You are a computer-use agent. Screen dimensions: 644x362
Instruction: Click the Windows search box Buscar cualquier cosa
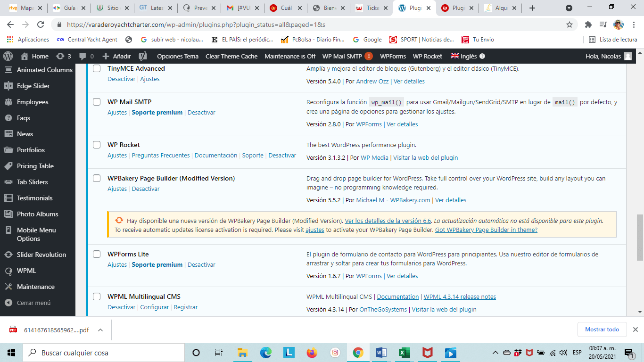click(x=104, y=353)
